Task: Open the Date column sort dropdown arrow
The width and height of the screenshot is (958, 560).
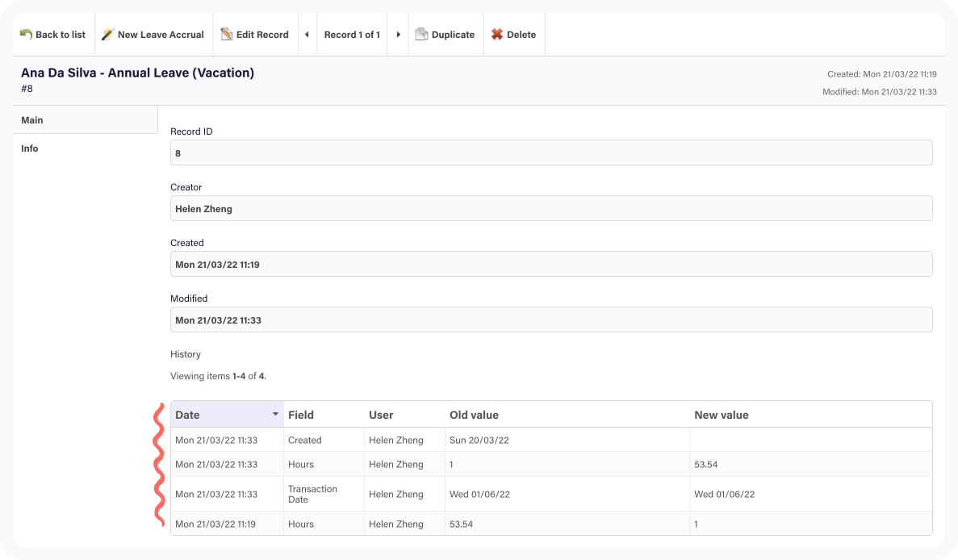Action: 275,414
